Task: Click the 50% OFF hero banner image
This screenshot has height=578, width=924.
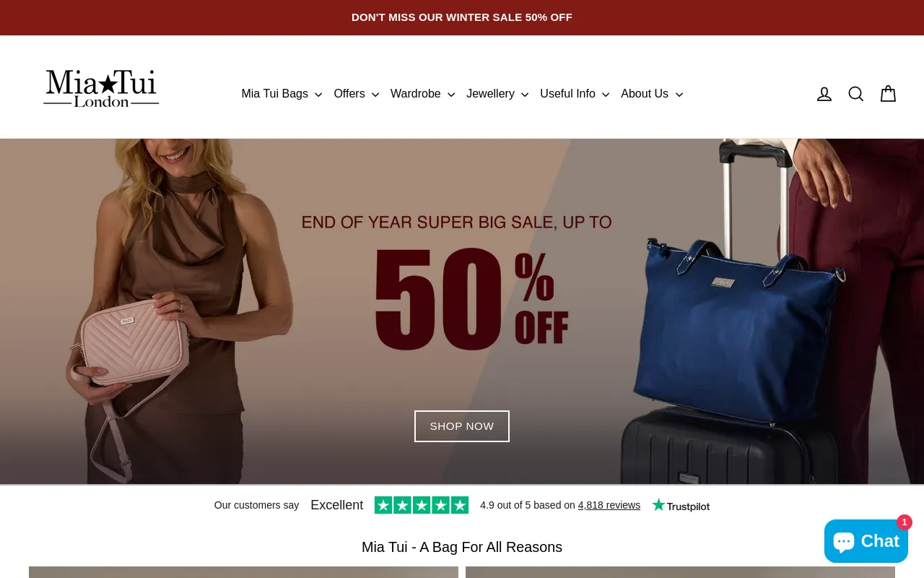Action: [462, 311]
